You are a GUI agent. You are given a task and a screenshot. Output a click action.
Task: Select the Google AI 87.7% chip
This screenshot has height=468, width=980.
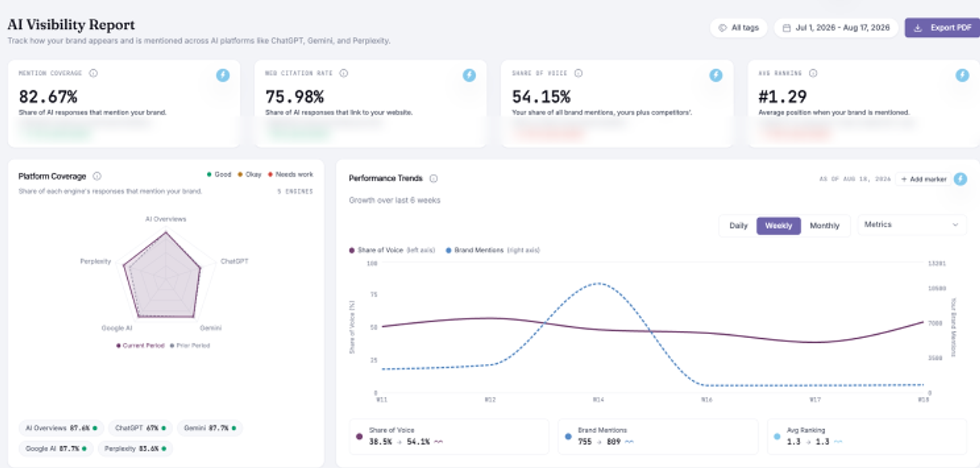55,449
